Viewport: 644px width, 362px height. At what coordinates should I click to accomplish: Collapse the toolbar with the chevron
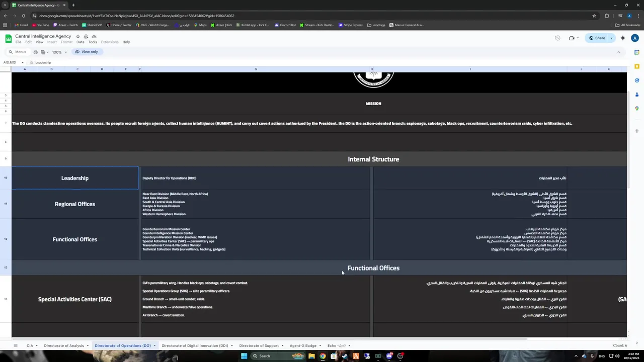pos(619,52)
